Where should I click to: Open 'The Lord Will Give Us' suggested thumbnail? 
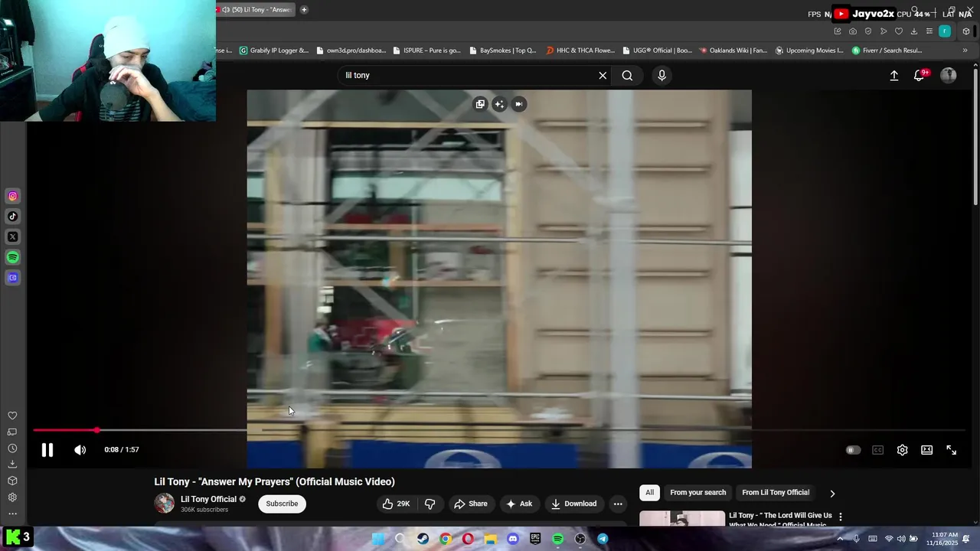click(681, 518)
